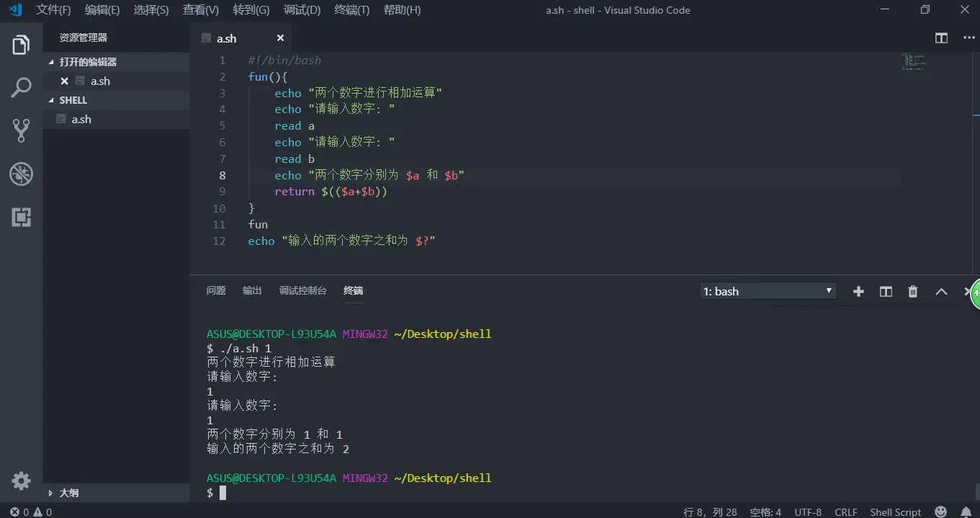The image size is (980, 518).
Task: Open the Terminal menu
Action: point(352,10)
